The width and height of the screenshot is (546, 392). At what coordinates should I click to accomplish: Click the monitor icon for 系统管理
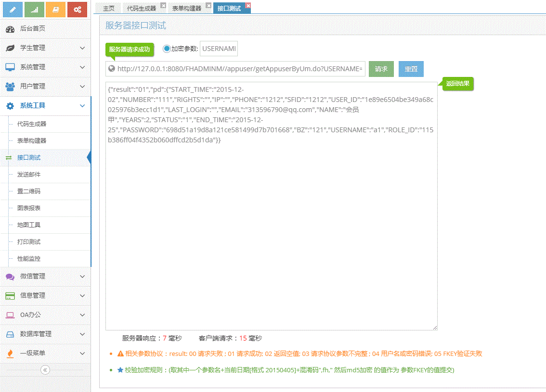click(x=10, y=67)
